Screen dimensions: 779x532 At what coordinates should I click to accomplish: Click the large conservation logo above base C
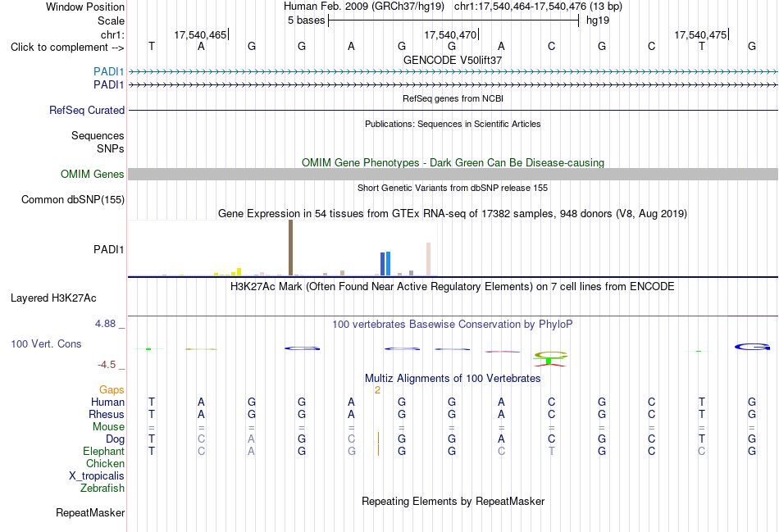pos(550,359)
